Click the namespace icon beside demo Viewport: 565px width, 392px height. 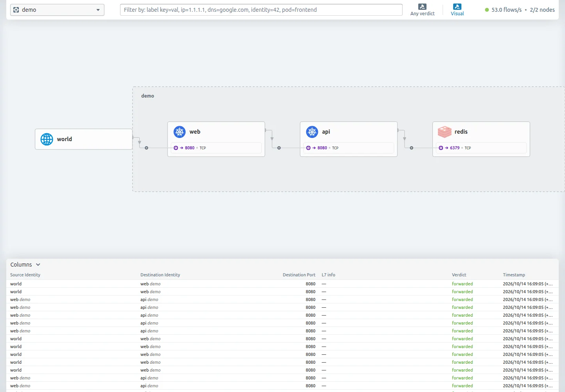coord(16,10)
